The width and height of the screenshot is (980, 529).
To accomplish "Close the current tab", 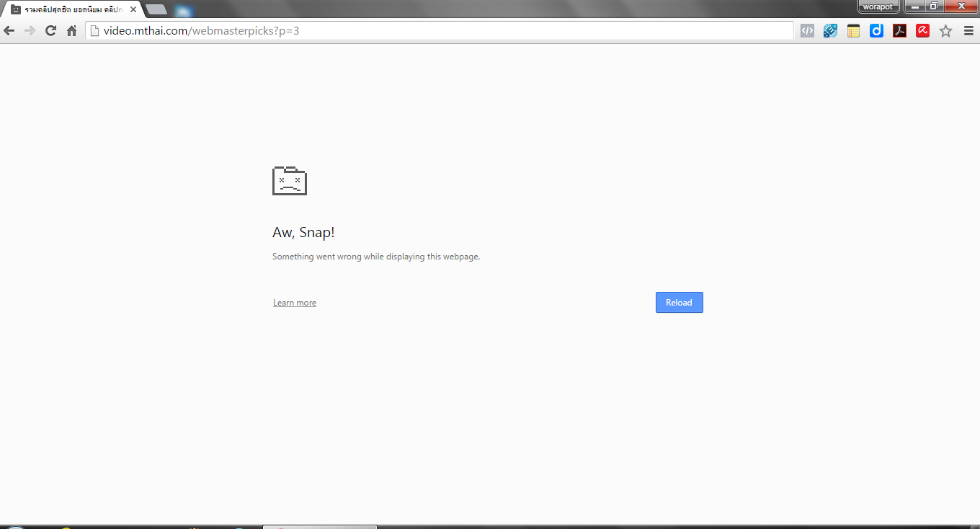I will click(133, 9).
